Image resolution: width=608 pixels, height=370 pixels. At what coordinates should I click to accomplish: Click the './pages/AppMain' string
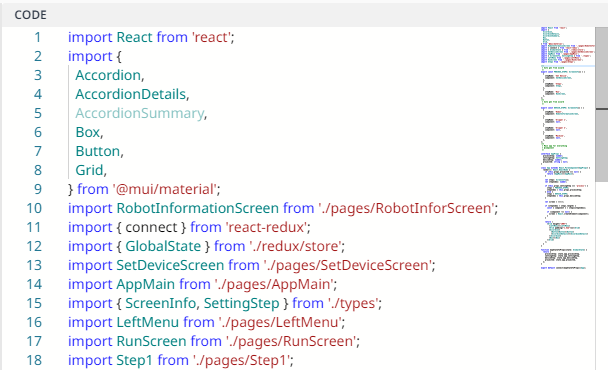(x=274, y=284)
